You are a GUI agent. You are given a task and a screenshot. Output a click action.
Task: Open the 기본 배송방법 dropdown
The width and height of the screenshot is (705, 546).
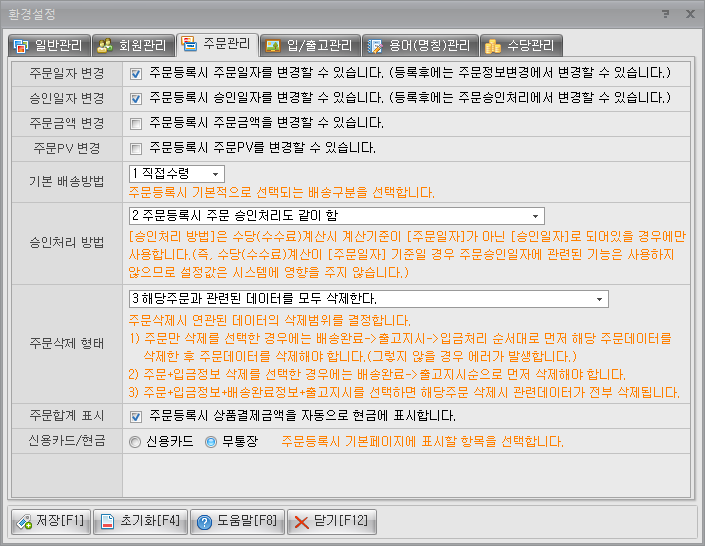[218, 174]
